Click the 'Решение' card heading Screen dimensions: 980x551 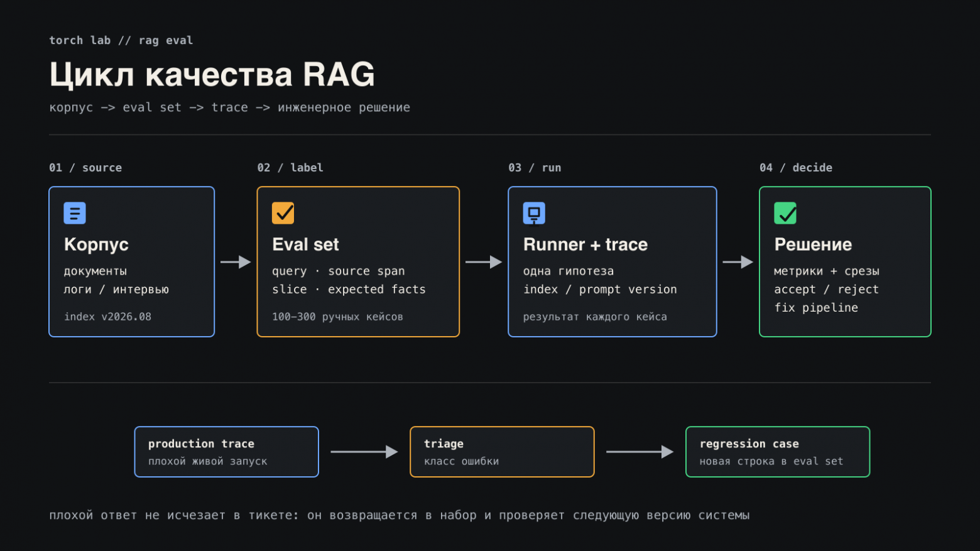pos(813,244)
